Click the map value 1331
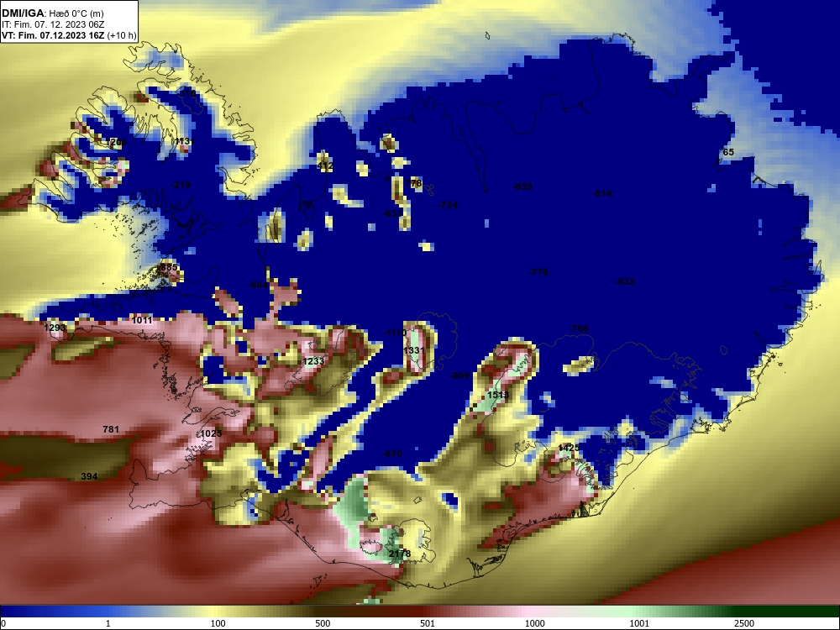Viewport: 840px width, 630px height. click(414, 350)
